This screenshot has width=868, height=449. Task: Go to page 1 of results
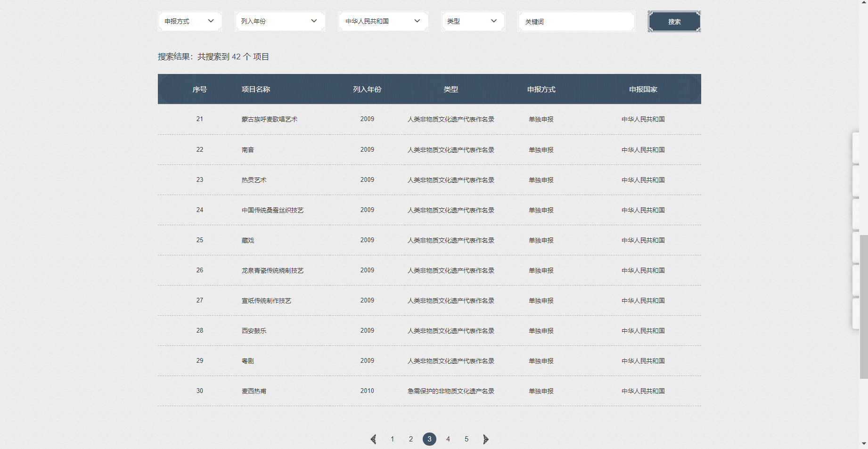392,439
